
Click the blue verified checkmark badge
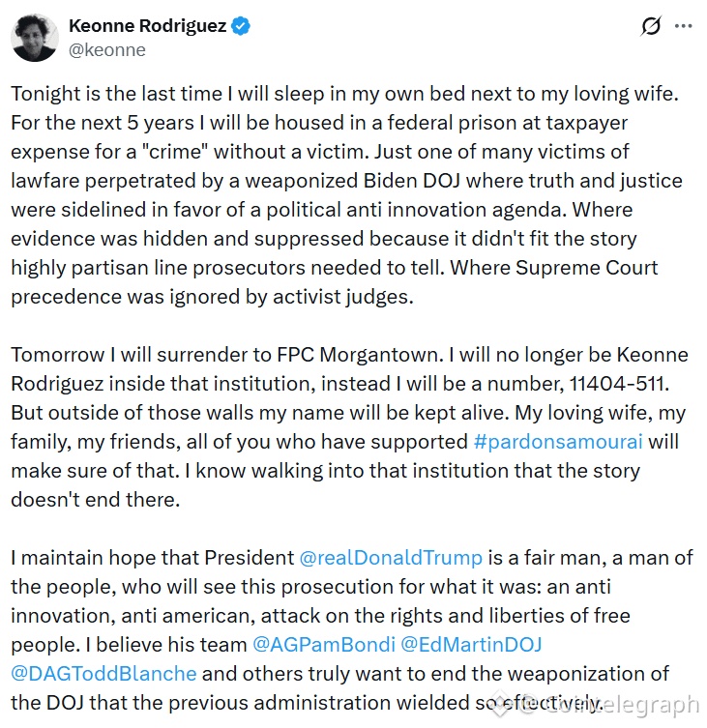(x=241, y=26)
